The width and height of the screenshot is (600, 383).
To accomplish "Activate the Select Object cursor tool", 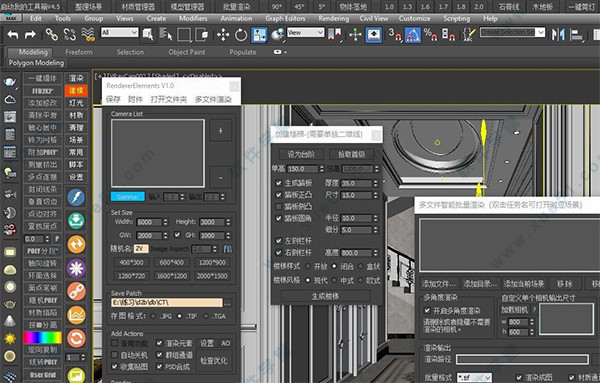I will point(148,35).
